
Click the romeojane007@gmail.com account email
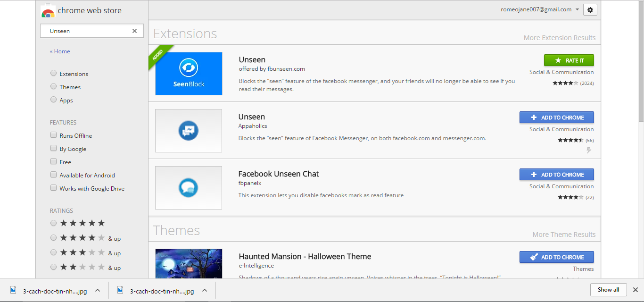pyautogui.click(x=536, y=9)
